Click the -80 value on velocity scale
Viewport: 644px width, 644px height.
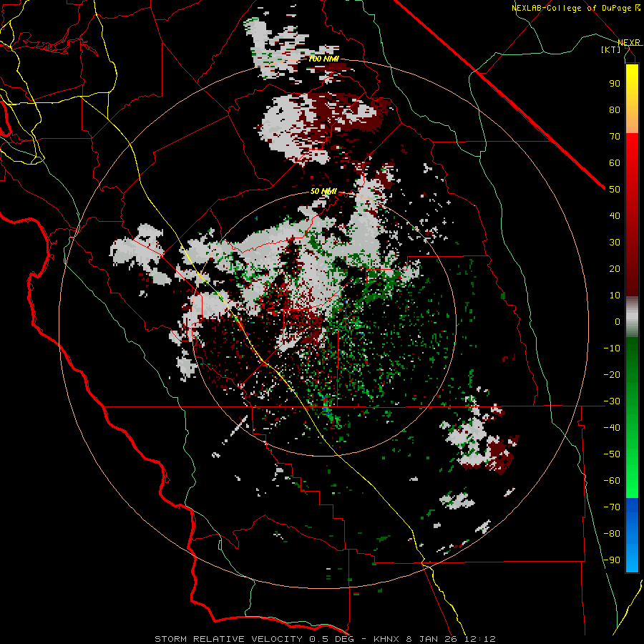pyautogui.click(x=612, y=534)
